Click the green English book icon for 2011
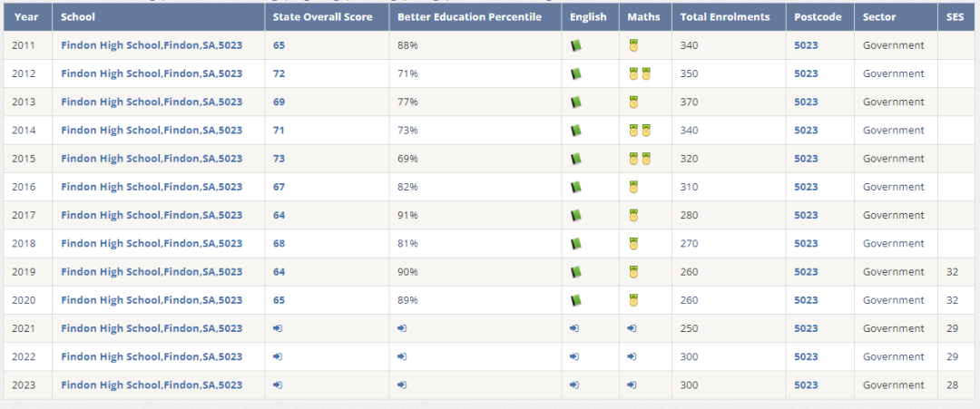 [575, 45]
